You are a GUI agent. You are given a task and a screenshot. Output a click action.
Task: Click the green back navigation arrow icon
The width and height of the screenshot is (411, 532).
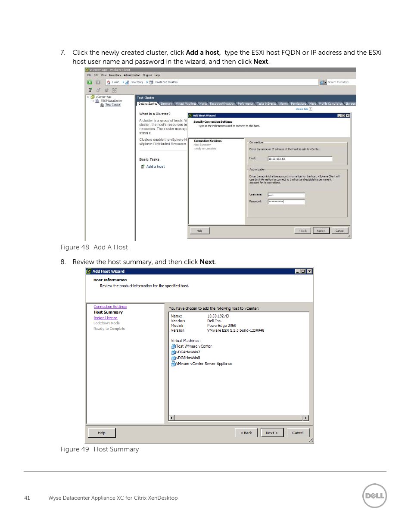[x=90, y=82]
